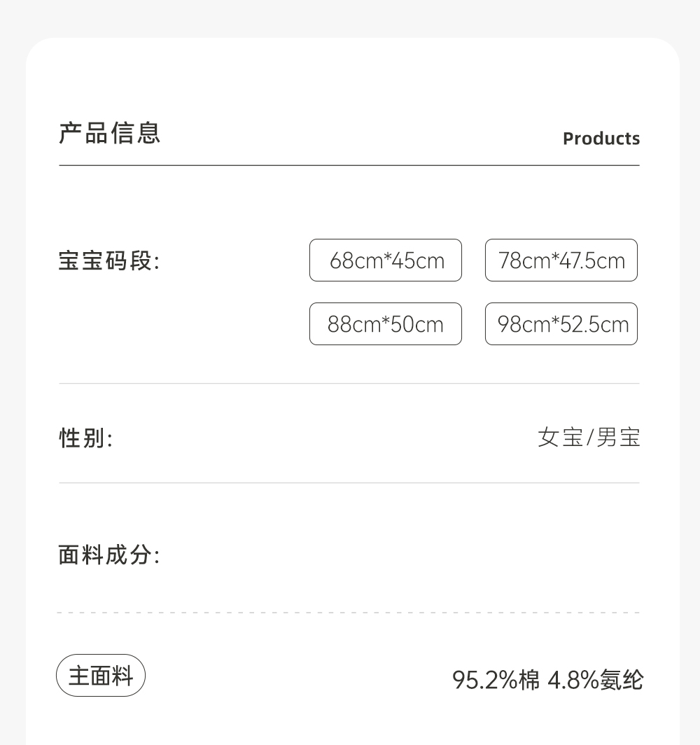
Task: Click the solid divider under 产品信息
Action: (x=349, y=166)
